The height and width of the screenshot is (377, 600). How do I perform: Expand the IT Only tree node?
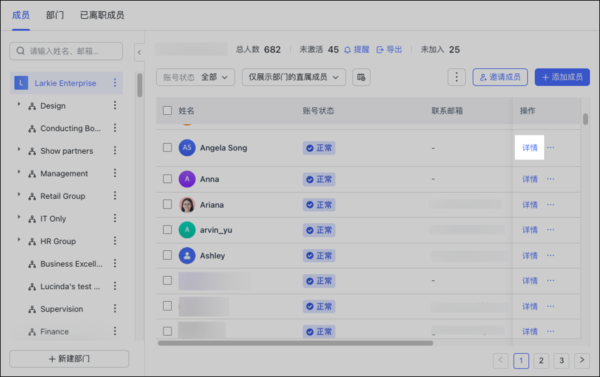coord(18,217)
